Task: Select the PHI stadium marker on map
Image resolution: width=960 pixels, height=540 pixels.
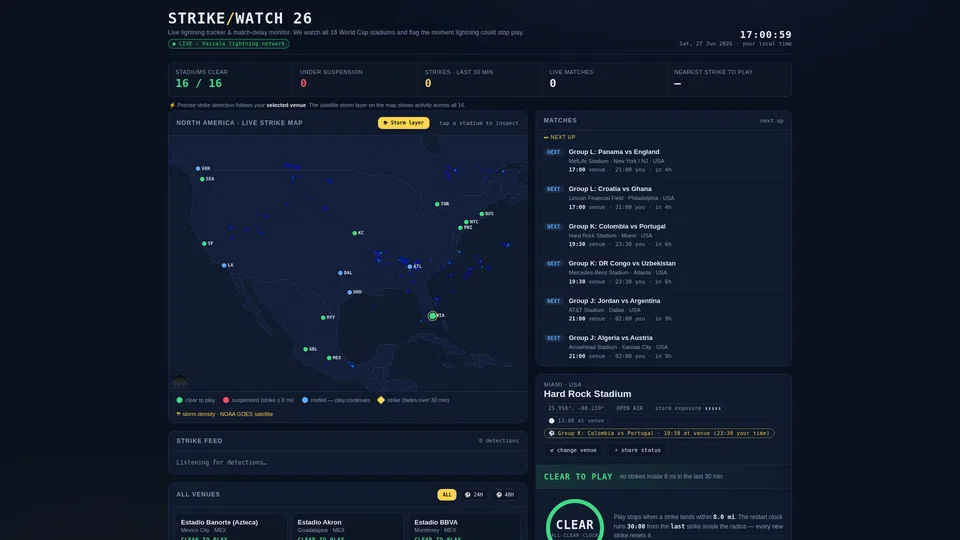Action: (460, 228)
